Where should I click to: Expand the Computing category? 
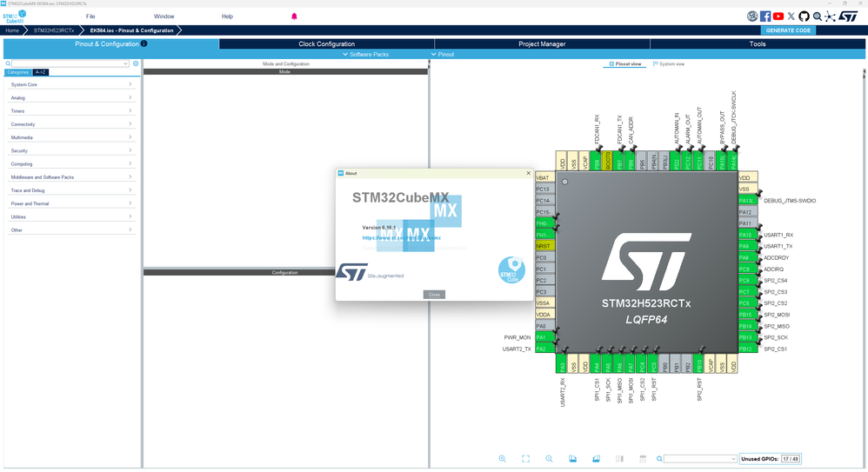(x=71, y=163)
